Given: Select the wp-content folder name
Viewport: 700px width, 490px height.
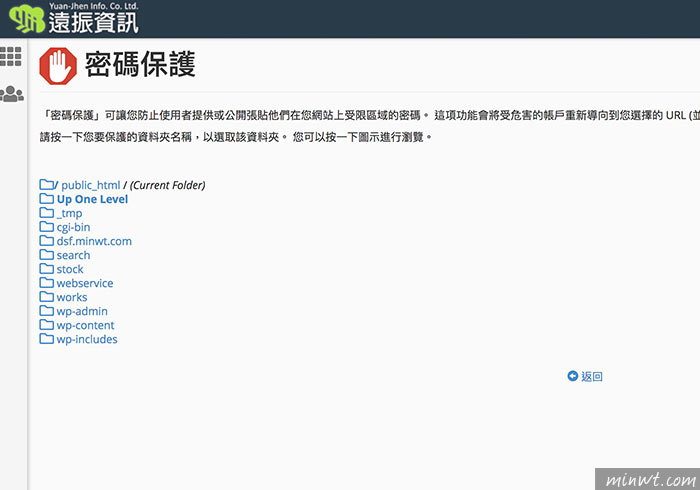Looking at the screenshot, I should click(x=85, y=325).
